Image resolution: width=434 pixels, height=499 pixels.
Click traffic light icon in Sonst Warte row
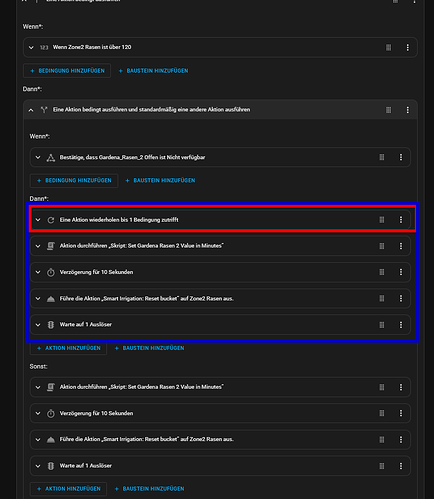pyautogui.click(x=51, y=466)
